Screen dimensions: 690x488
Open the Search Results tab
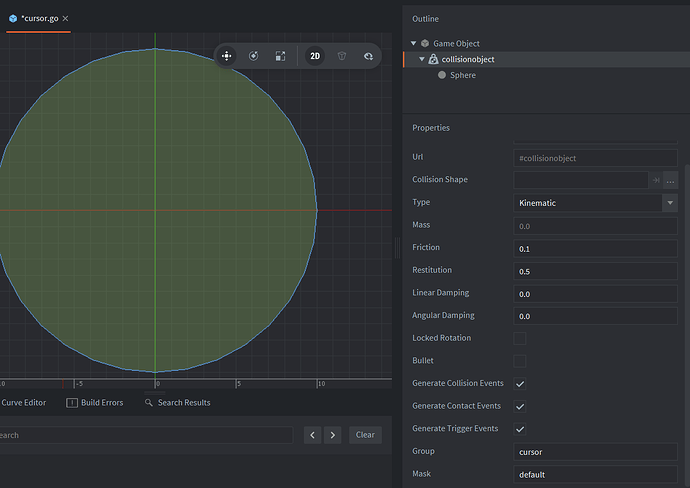tap(178, 403)
